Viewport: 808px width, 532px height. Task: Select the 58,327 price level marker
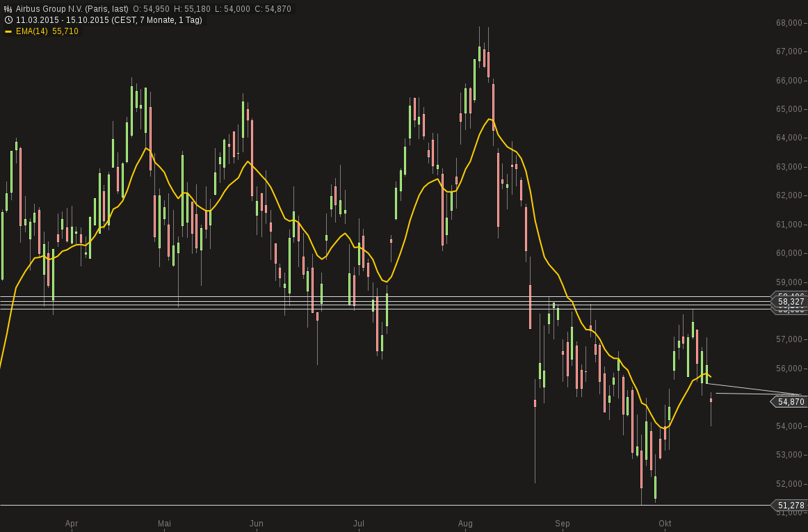pos(789,302)
